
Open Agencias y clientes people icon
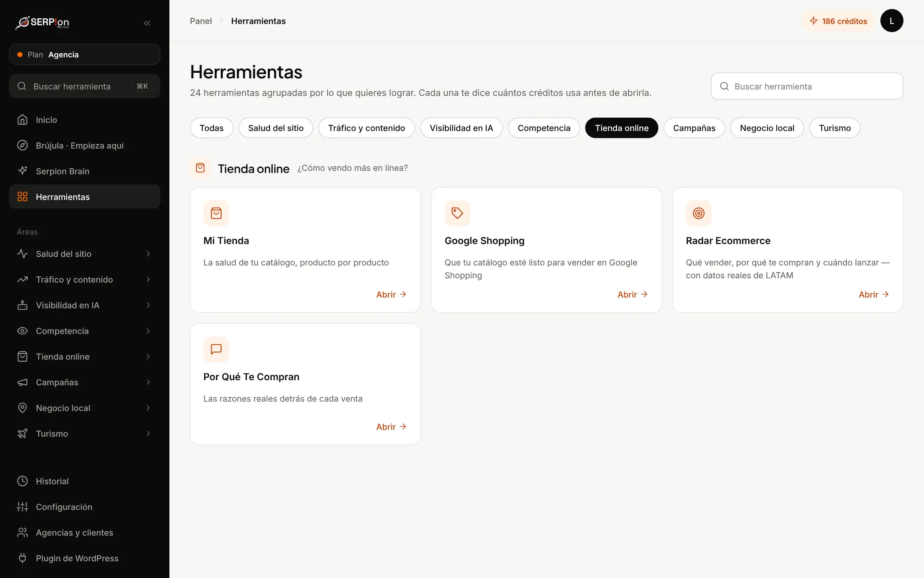click(22, 533)
